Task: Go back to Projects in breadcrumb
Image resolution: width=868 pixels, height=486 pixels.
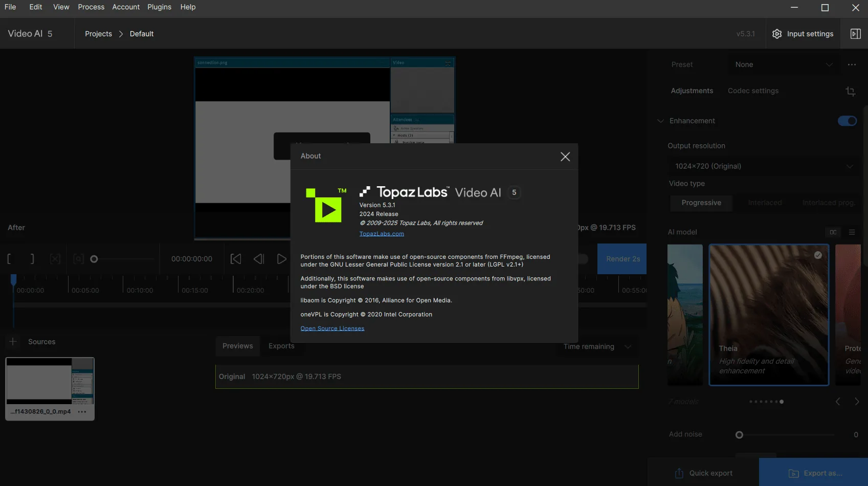Action: [x=98, y=34]
